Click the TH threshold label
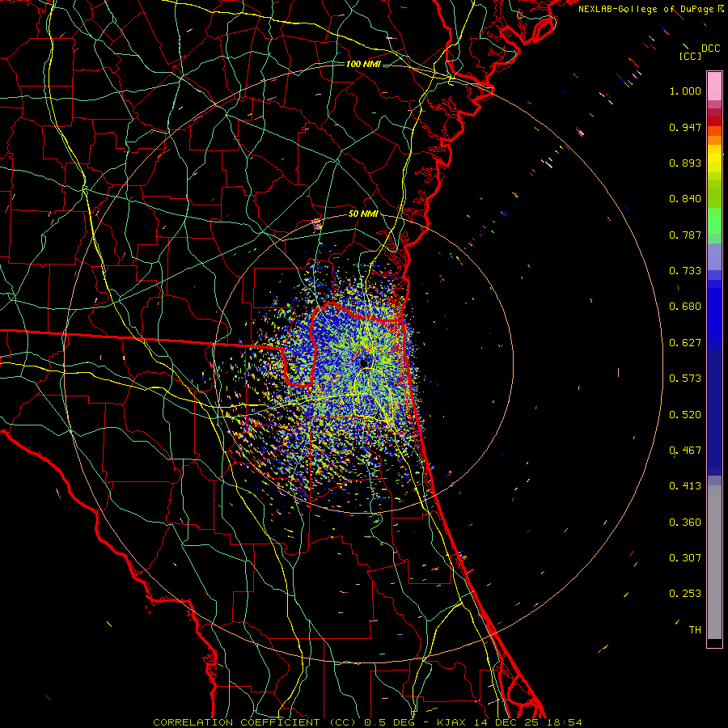The image size is (728, 728). pyautogui.click(x=695, y=630)
